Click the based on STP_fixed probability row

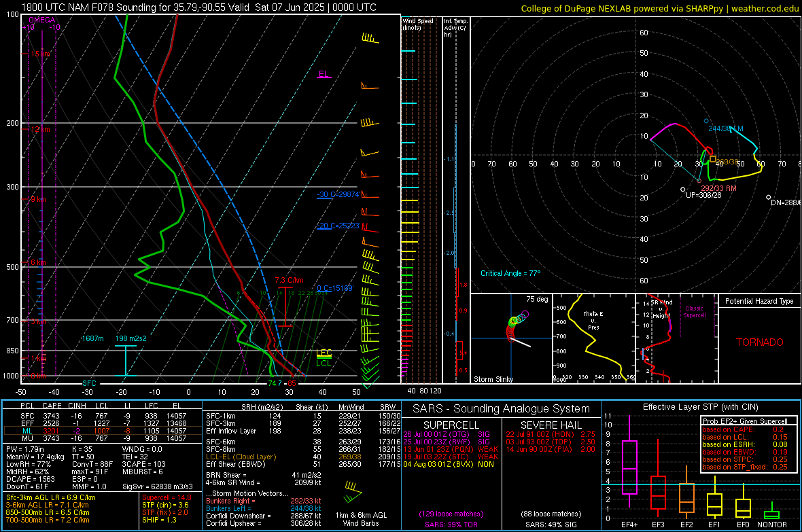point(745,467)
